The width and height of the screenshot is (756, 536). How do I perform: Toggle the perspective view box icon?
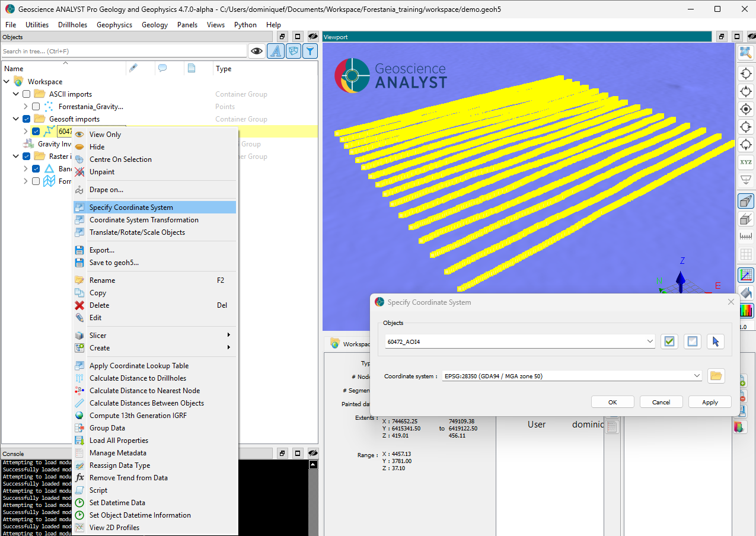pos(745,201)
